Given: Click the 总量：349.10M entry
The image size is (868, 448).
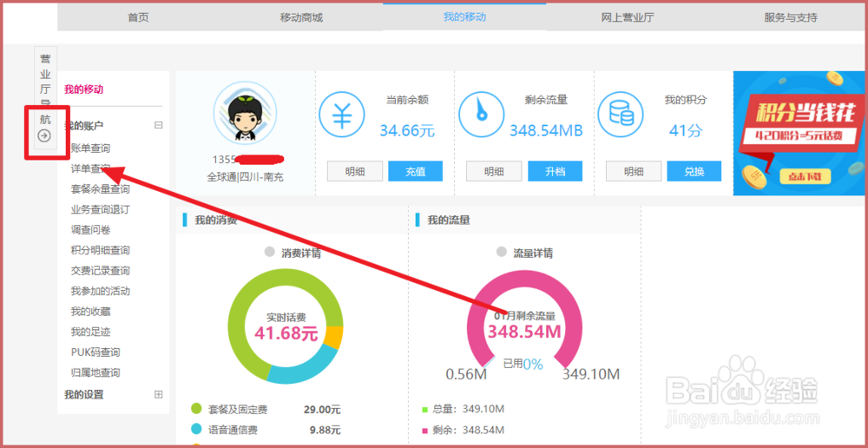Looking at the screenshot, I should (x=464, y=409).
